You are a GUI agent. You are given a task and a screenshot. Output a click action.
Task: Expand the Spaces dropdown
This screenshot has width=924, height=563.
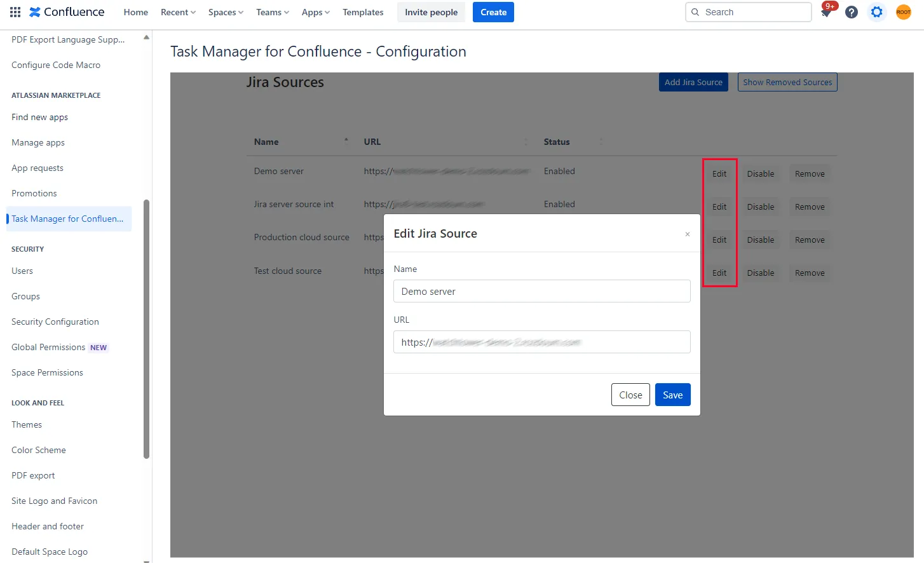pos(226,12)
